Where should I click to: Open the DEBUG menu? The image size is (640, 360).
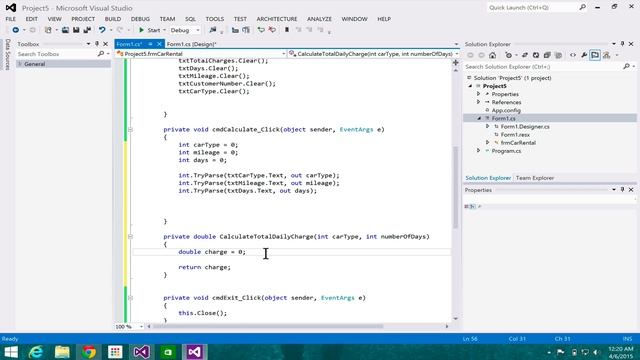point(140,19)
